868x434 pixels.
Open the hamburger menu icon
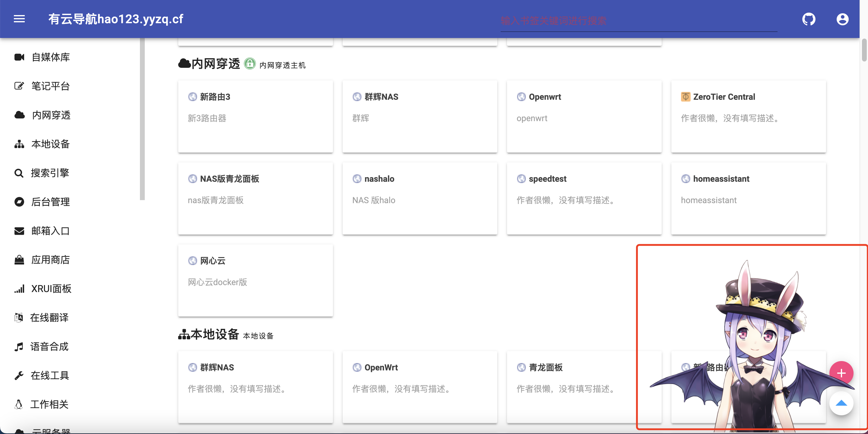pyautogui.click(x=19, y=19)
